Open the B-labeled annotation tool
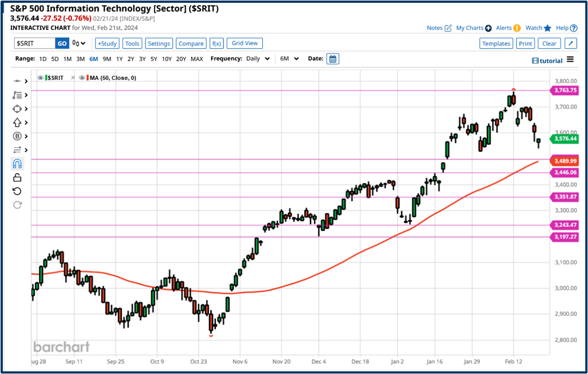This screenshot has width=588, height=374. (x=17, y=136)
